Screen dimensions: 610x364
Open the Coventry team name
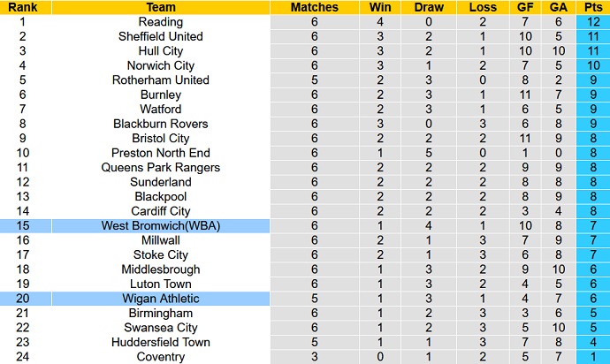161,357
